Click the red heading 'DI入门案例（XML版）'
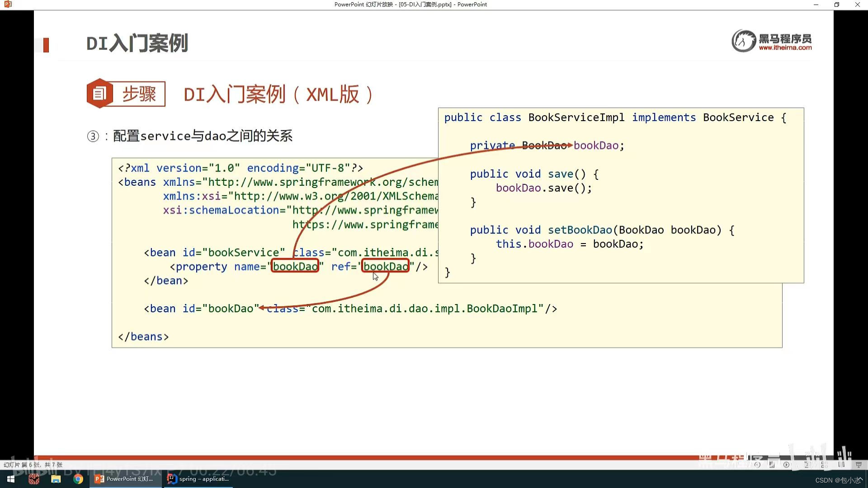The width and height of the screenshot is (868, 488). pyautogui.click(x=279, y=94)
